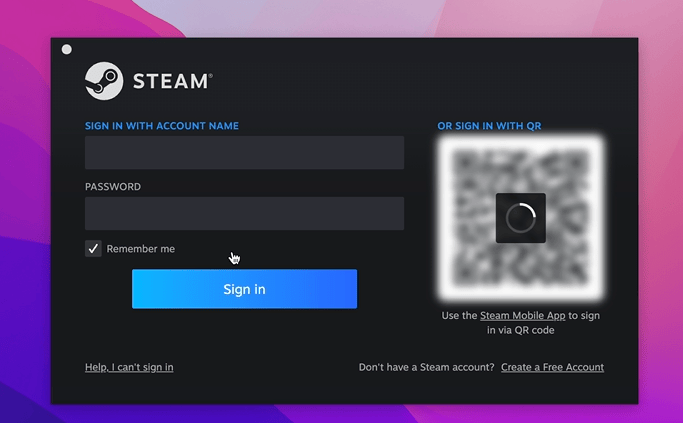This screenshot has width=683, height=423.
Task: Click the "sign in via QR code" caption text
Action: coord(520,330)
